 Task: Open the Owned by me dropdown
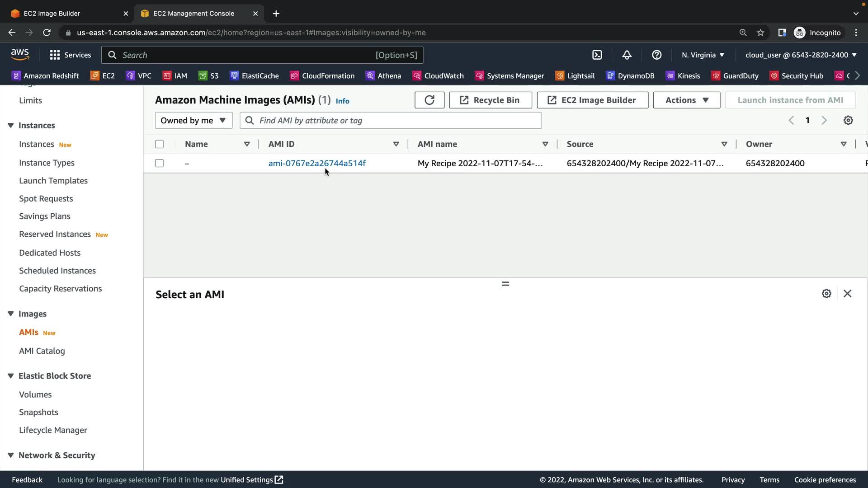(193, 120)
